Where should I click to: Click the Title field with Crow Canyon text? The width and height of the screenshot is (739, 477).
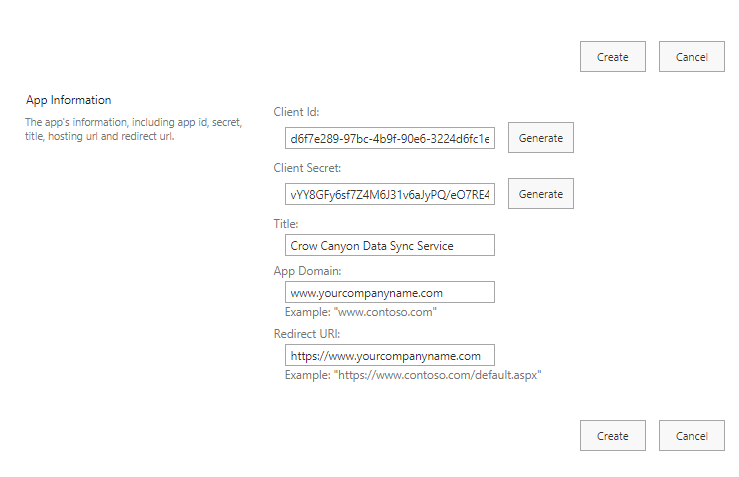(389, 245)
